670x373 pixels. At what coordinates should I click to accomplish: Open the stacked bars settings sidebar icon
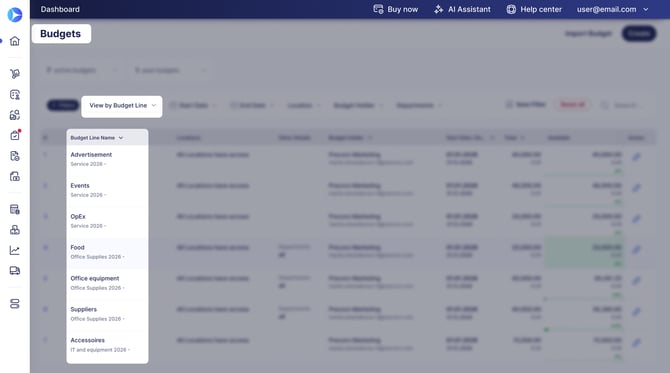pos(15,304)
